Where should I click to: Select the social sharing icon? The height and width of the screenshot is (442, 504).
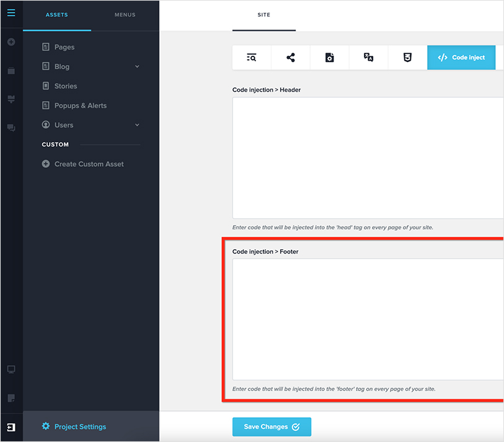(290, 57)
